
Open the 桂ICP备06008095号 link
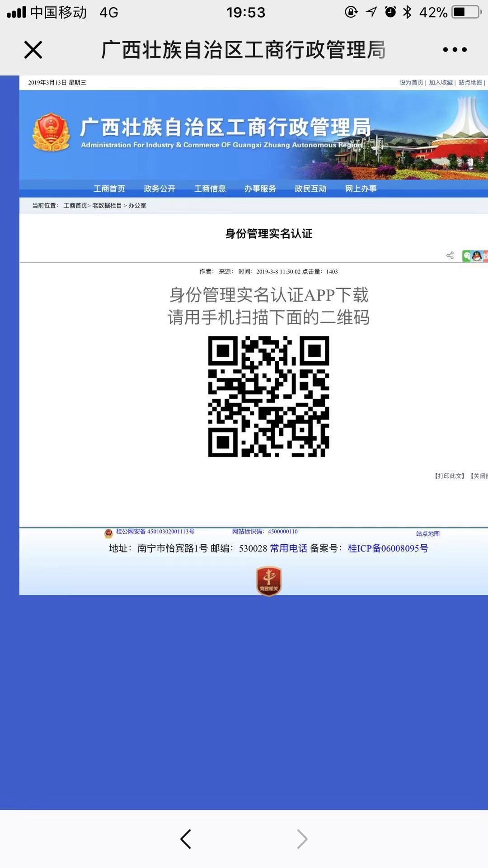pos(388,548)
